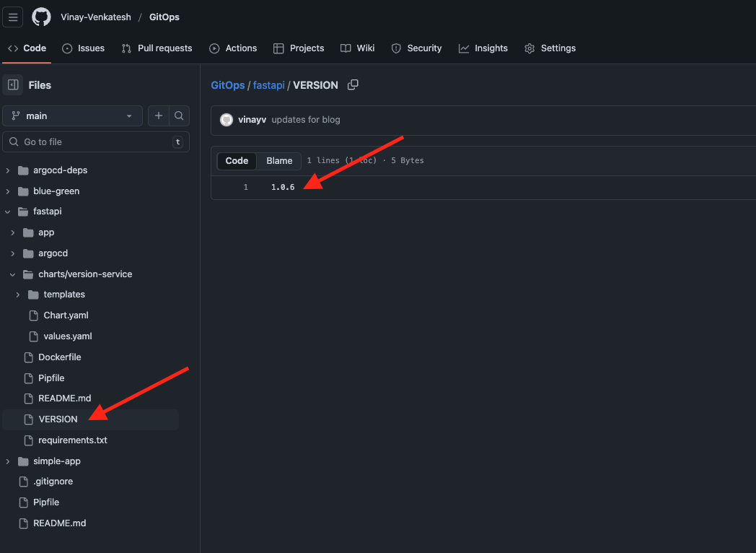Click the GitHub logo icon

coord(42,17)
